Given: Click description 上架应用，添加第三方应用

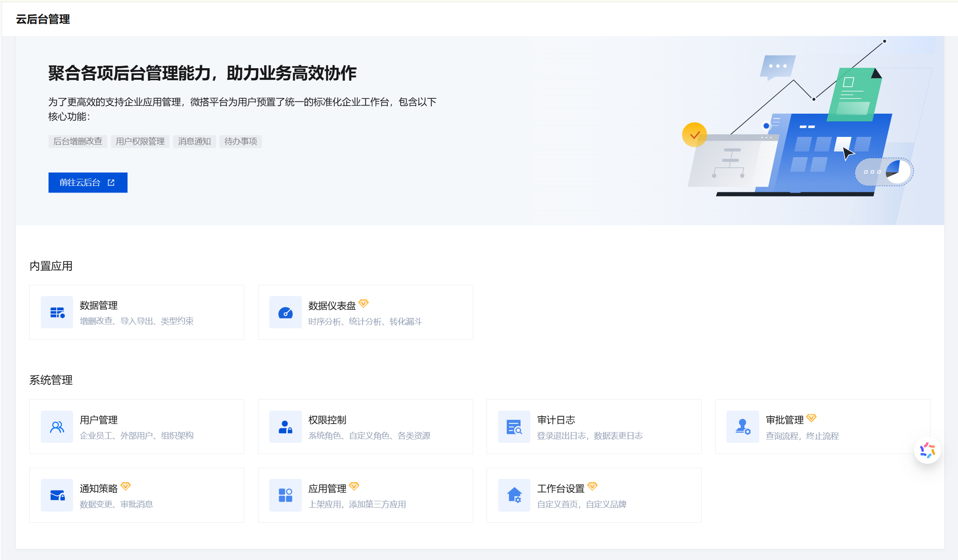Looking at the screenshot, I should 357,504.
